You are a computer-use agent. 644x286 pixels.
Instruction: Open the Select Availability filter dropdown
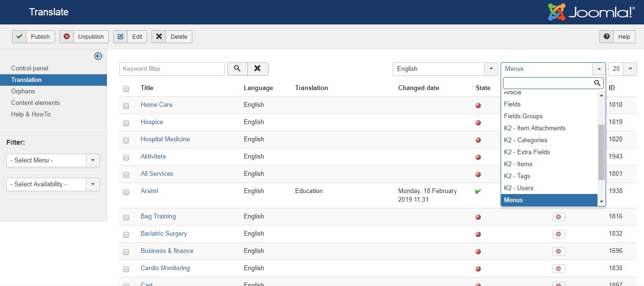(53, 184)
